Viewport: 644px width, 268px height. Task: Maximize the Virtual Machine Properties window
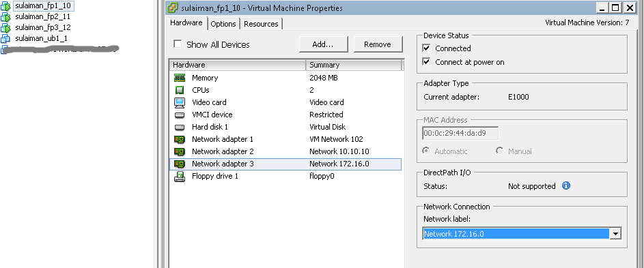[x=615, y=8]
